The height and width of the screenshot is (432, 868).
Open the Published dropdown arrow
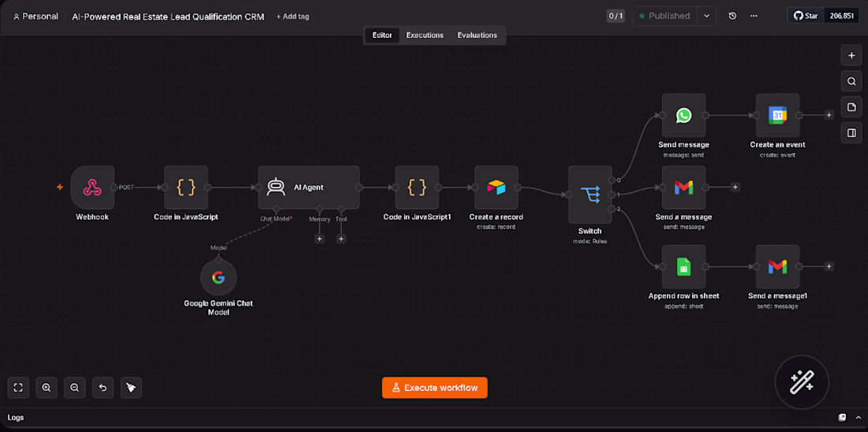coord(706,16)
